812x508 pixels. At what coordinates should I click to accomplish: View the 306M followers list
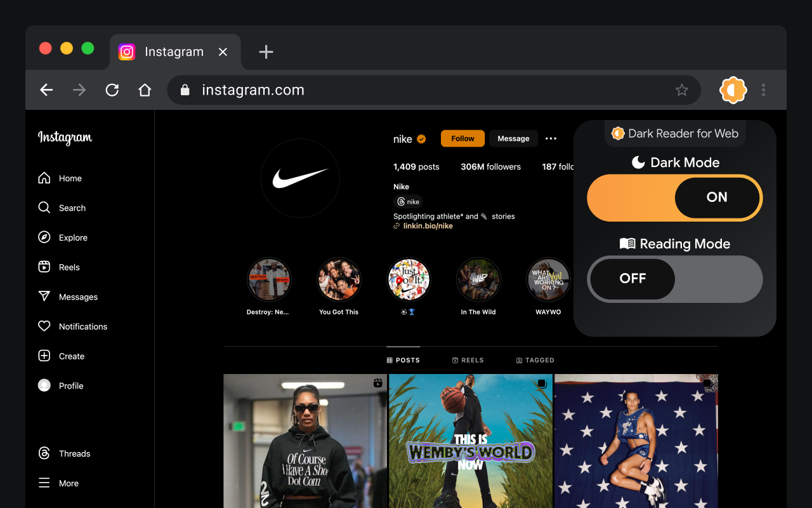pos(490,167)
